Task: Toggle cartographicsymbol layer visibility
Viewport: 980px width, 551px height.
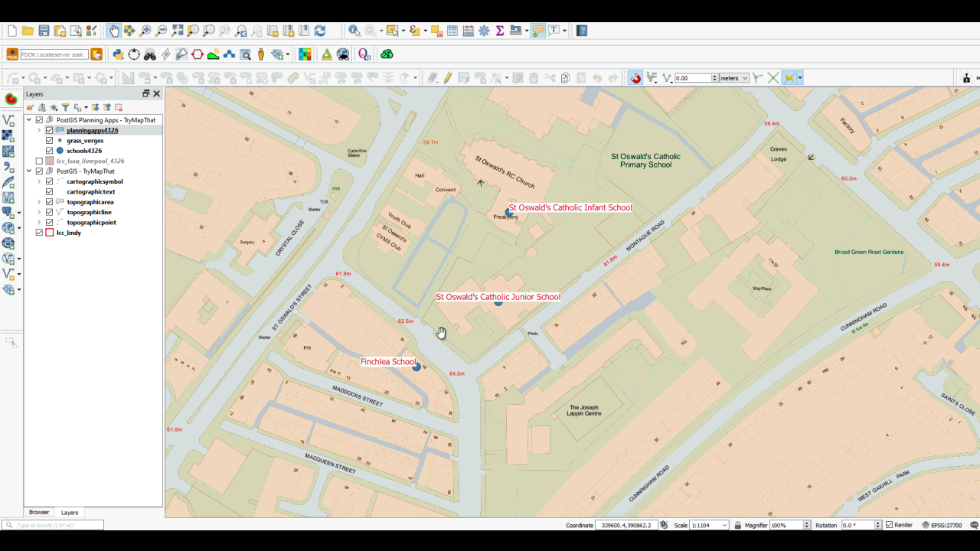Action: point(49,181)
